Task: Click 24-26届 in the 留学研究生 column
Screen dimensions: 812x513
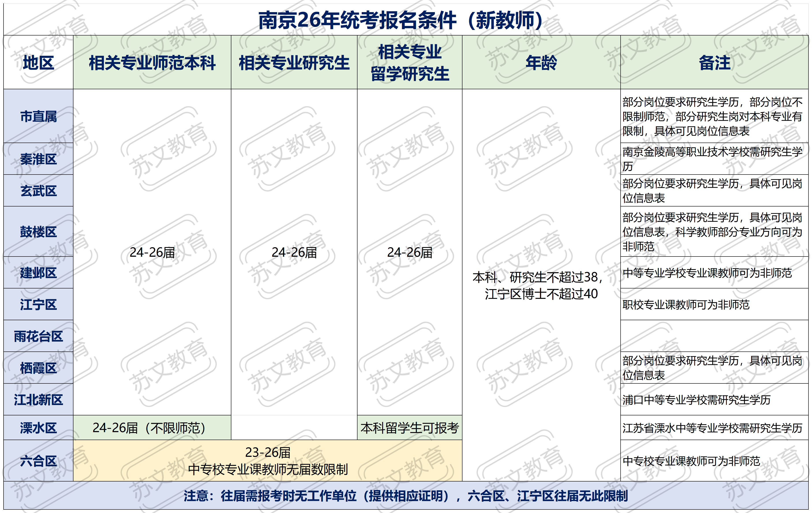Action: pyautogui.click(x=410, y=252)
